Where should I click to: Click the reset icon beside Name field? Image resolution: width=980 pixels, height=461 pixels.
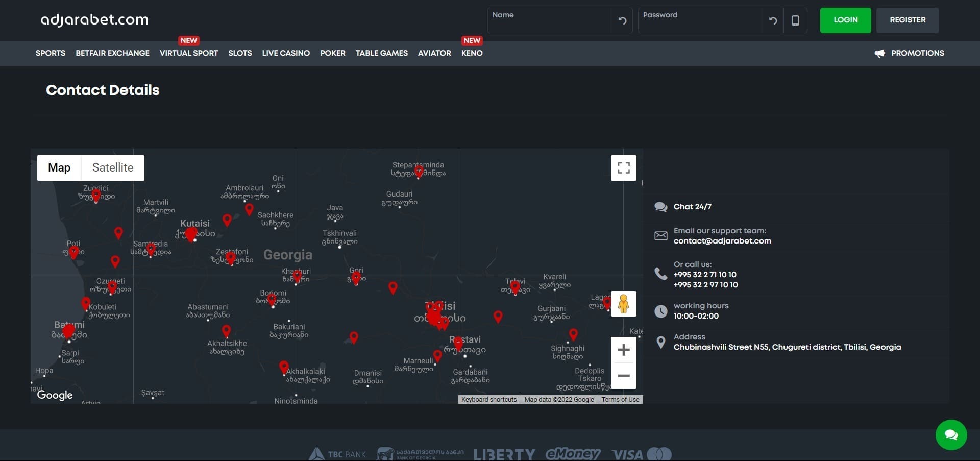click(622, 20)
